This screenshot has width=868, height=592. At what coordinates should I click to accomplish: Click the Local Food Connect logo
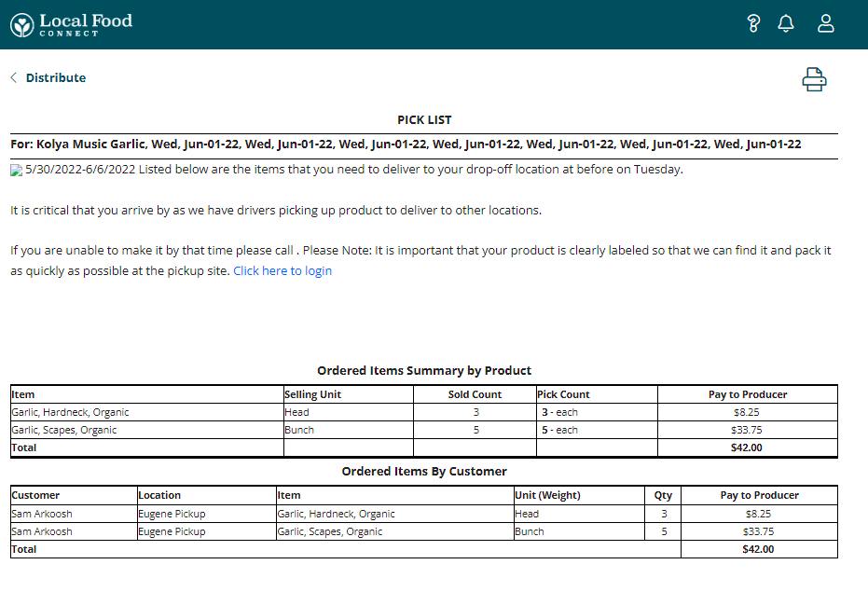(72, 24)
